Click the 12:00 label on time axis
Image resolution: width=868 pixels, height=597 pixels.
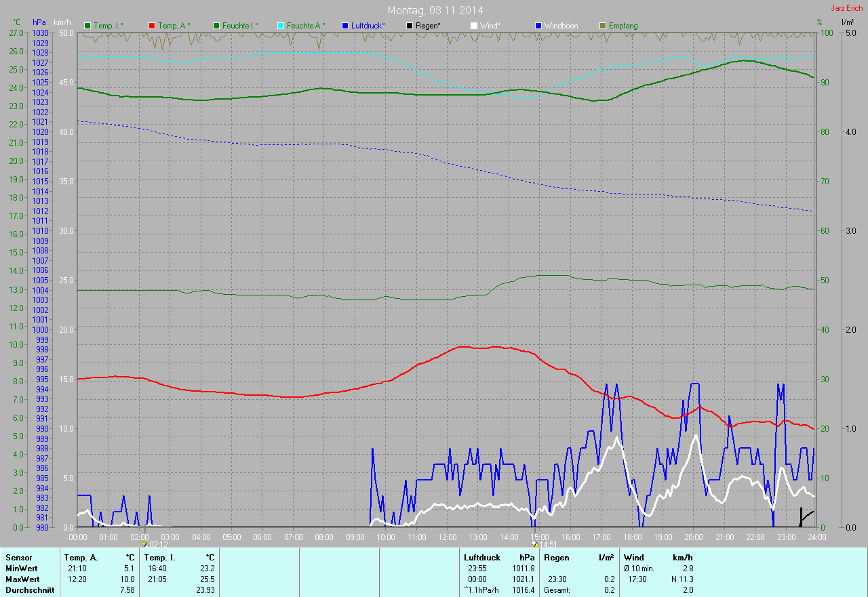[447, 537]
